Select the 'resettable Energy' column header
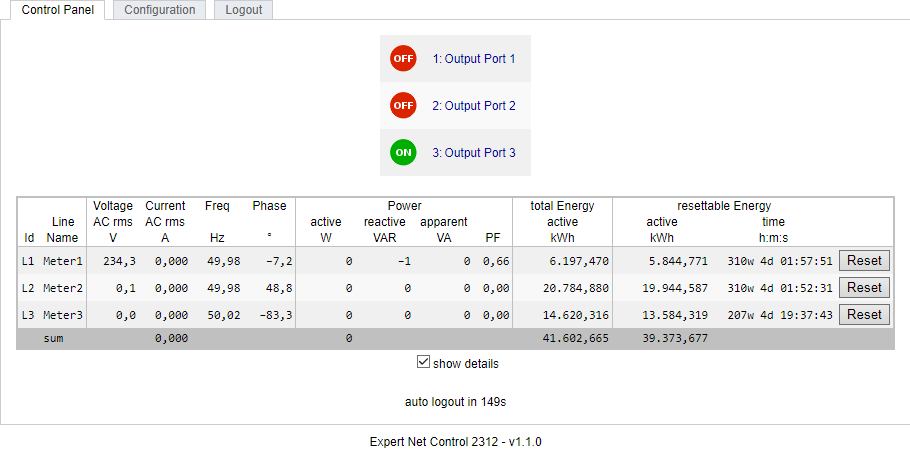 [724, 206]
